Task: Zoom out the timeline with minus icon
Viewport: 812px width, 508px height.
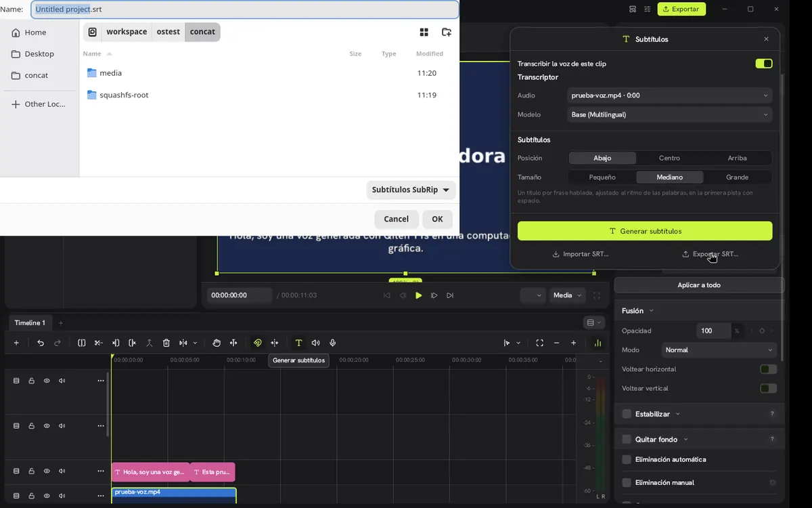Action: (557, 343)
